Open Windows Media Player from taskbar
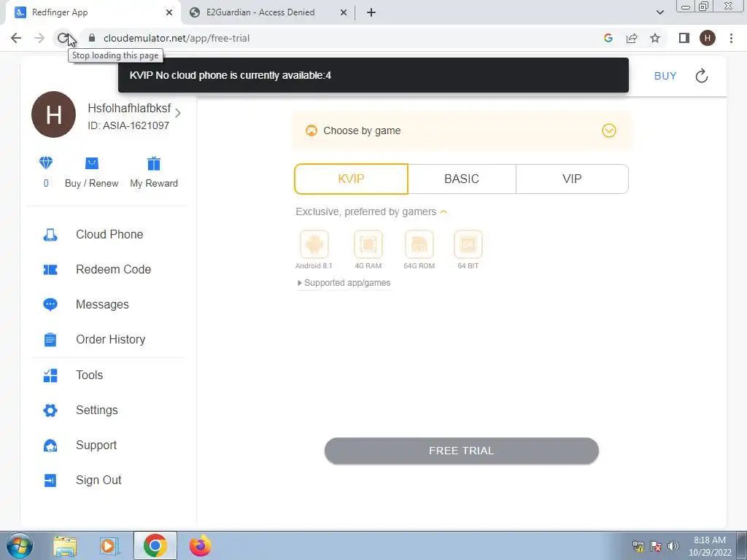Screen dimensions: 747x560 click(x=109, y=545)
